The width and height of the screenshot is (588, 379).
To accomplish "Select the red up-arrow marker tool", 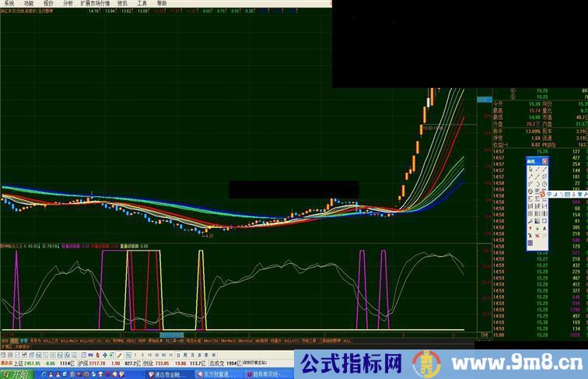I will point(530,228).
